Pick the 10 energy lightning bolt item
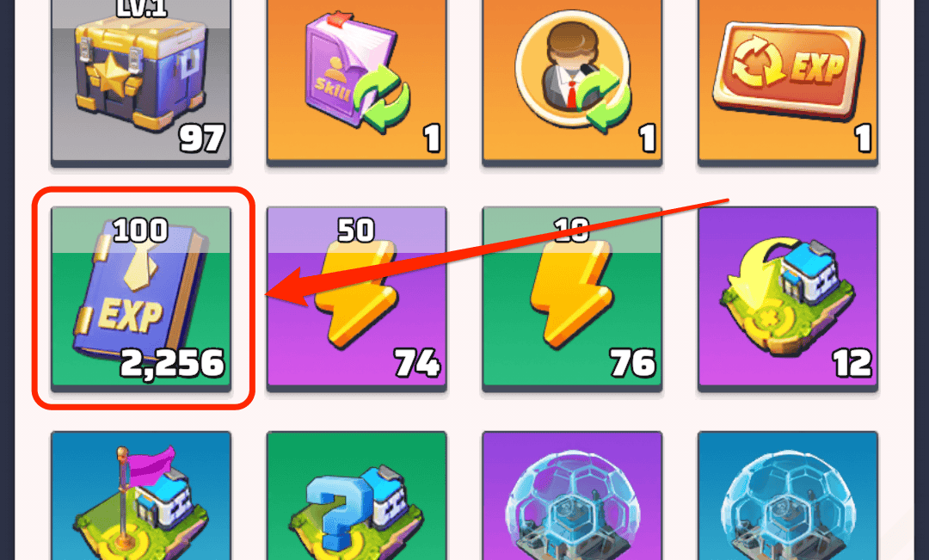 572,298
